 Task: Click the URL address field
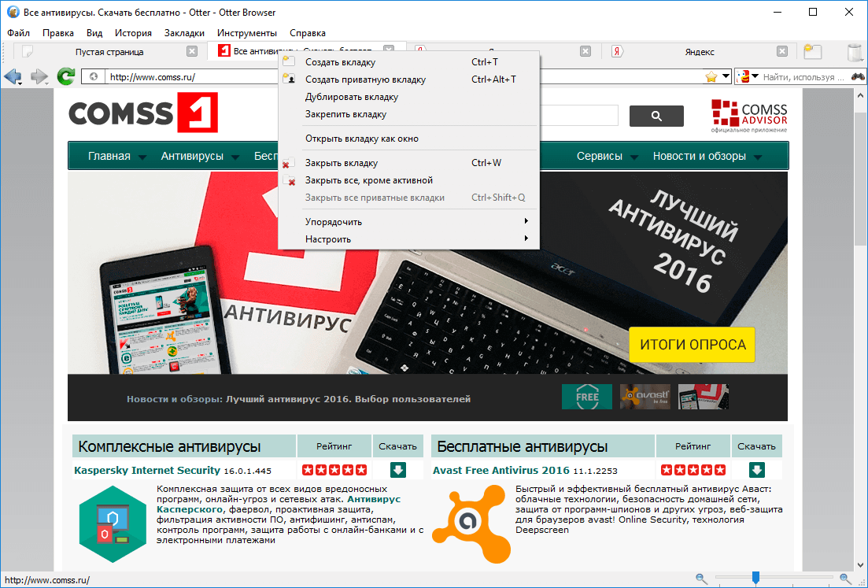click(404, 77)
